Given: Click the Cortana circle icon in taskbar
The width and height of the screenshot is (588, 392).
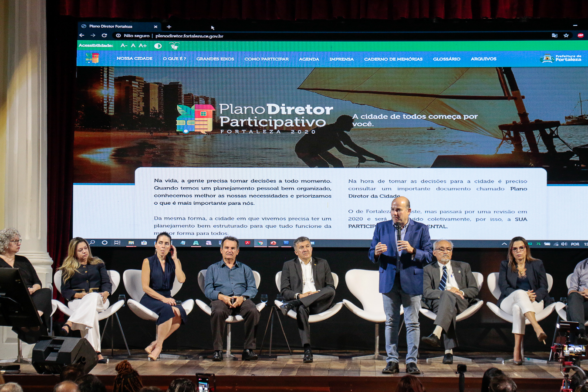Looking at the screenshot, I should click(x=105, y=242).
